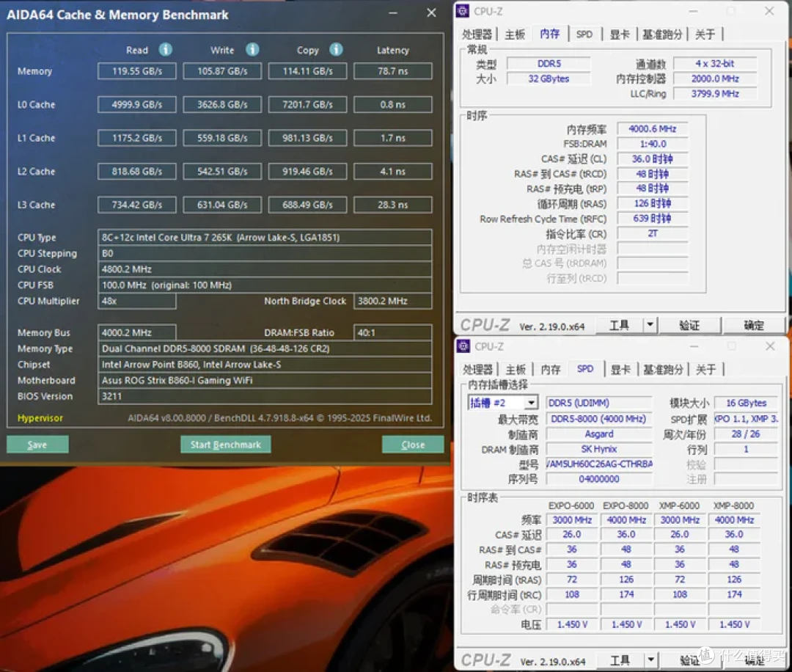The width and height of the screenshot is (792, 672).
Task: Click 周次/年份 value 28 / 26
Action: click(x=747, y=434)
